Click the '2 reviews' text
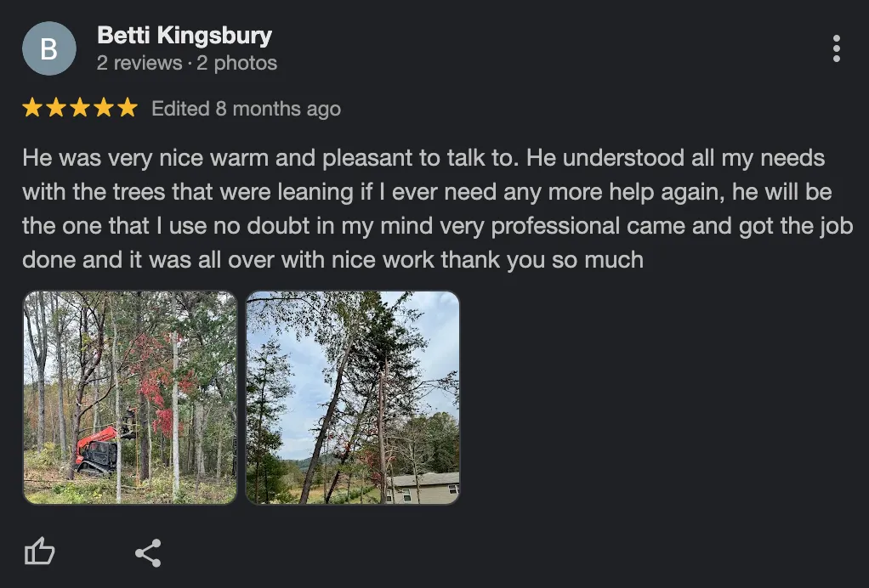 click(139, 63)
